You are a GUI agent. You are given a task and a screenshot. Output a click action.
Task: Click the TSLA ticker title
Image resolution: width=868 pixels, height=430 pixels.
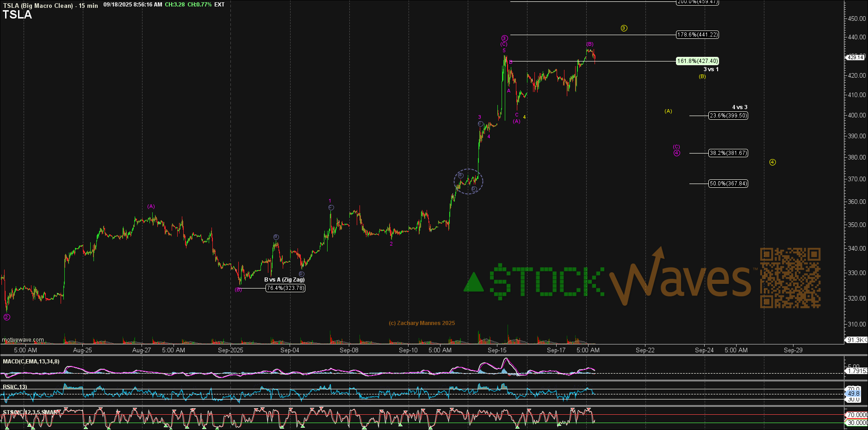pyautogui.click(x=18, y=15)
